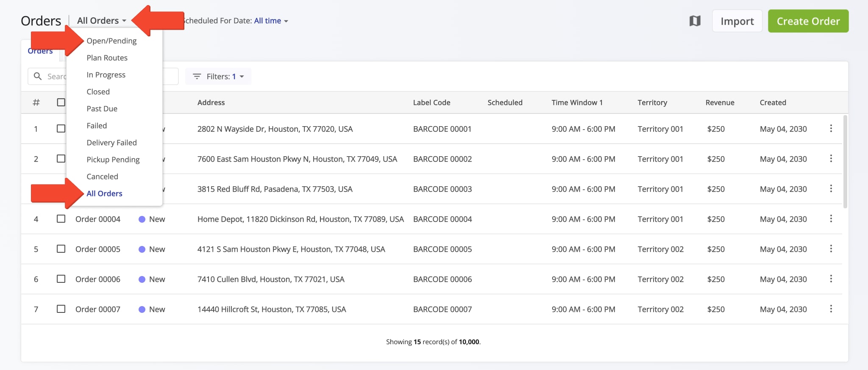
Task: Click Order 00004 name cell
Action: pyautogui.click(x=98, y=219)
